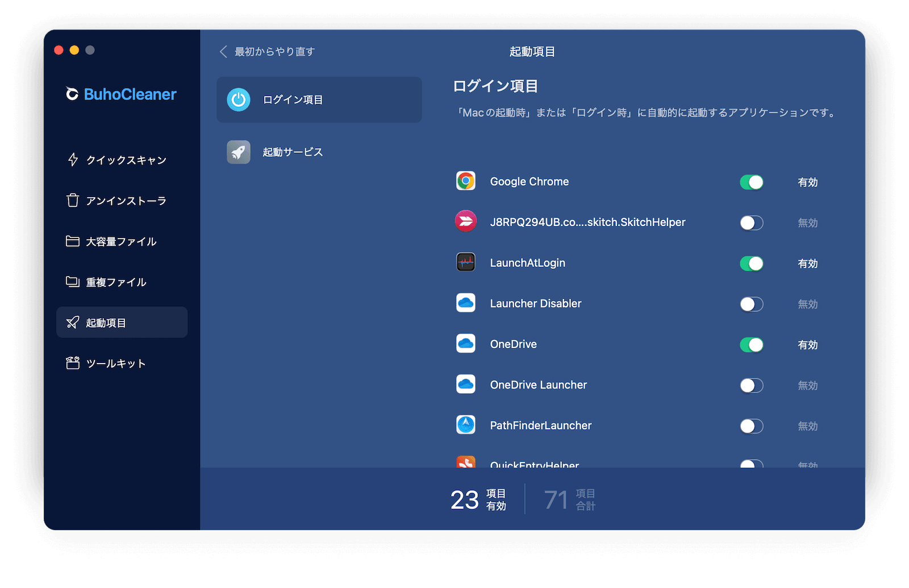Image resolution: width=909 pixels, height=588 pixels.
Task: Click the 71 total items counter
Action: pyautogui.click(x=570, y=500)
